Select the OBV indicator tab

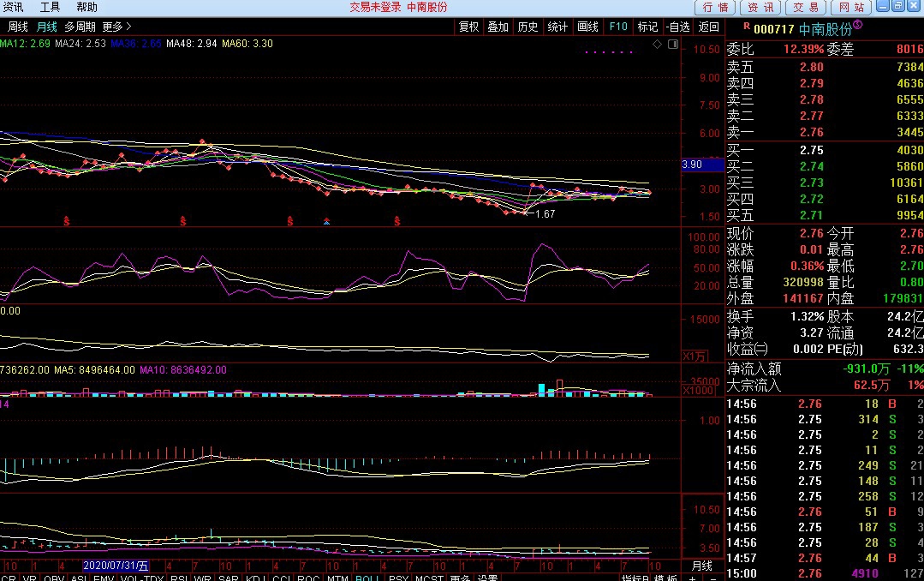[x=54, y=578]
